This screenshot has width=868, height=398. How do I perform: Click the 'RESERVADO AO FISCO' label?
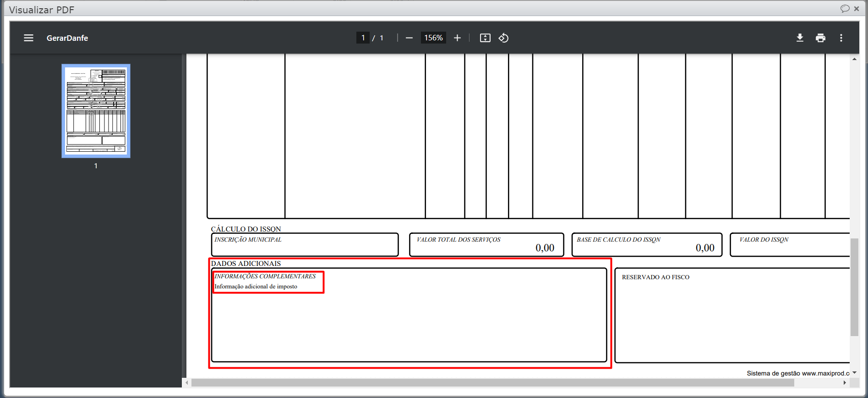click(655, 277)
